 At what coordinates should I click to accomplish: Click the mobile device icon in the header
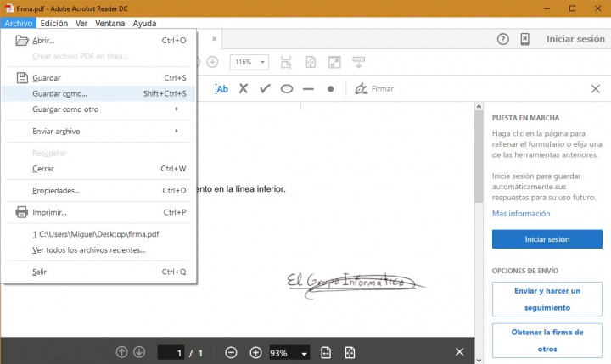525,39
